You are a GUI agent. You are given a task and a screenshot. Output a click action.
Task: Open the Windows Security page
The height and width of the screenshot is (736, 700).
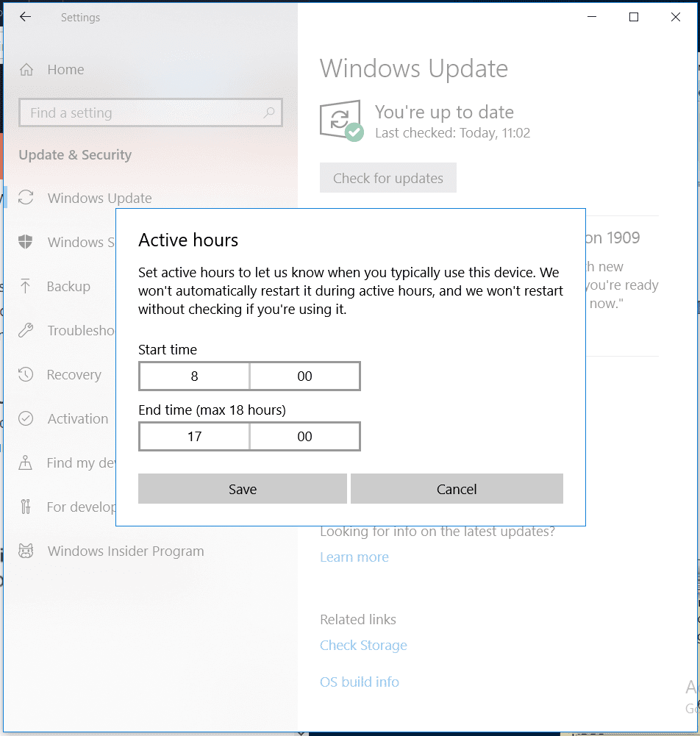point(81,242)
